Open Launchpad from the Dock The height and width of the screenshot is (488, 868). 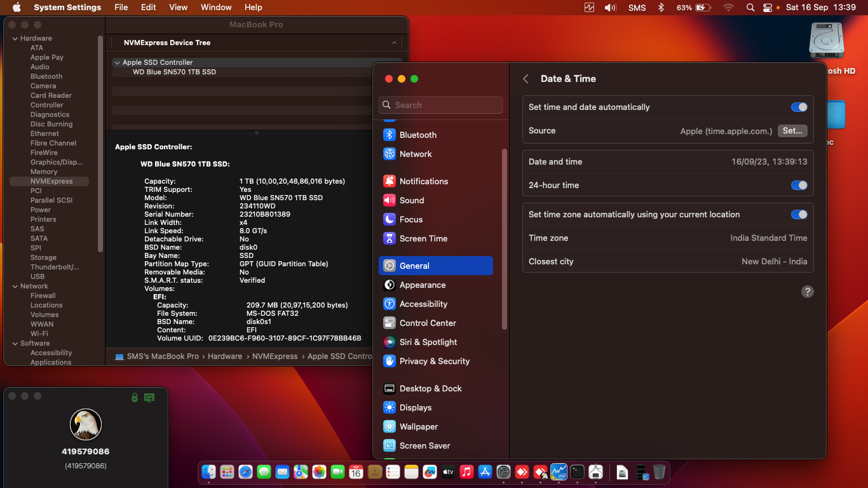pos(227,471)
